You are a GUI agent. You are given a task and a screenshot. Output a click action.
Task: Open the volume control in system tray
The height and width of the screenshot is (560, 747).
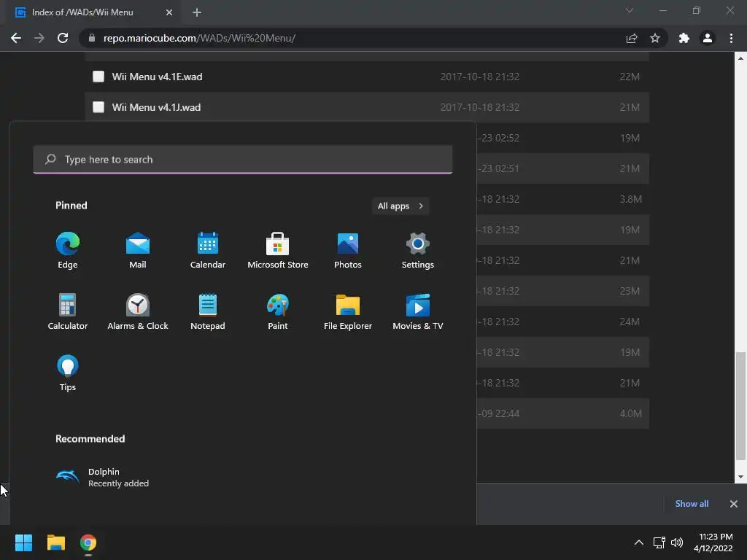tap(677, 542)
